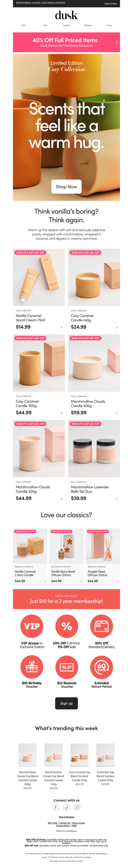Click the 10% Off percent circle icon
133x868 pixels.
click(x=66, y=627)
